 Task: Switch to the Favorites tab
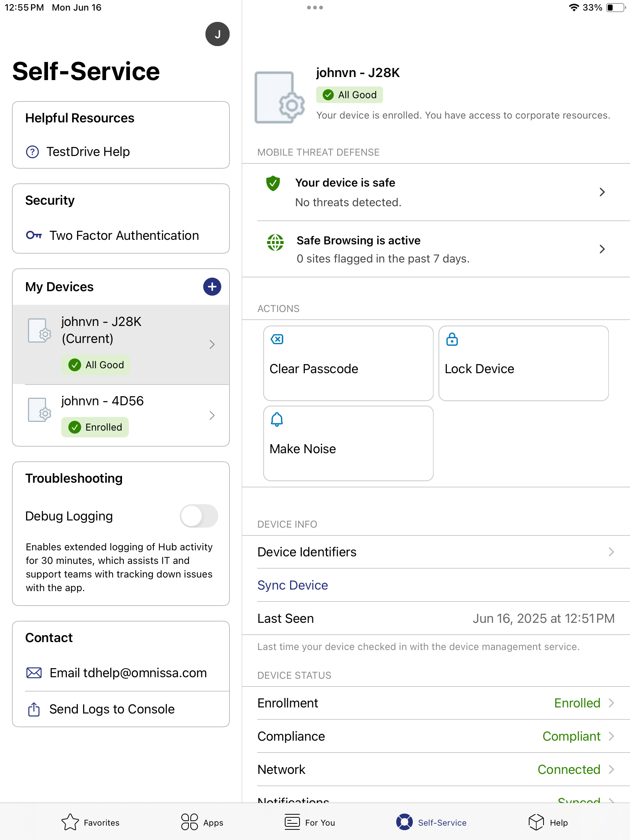(90, 823)
